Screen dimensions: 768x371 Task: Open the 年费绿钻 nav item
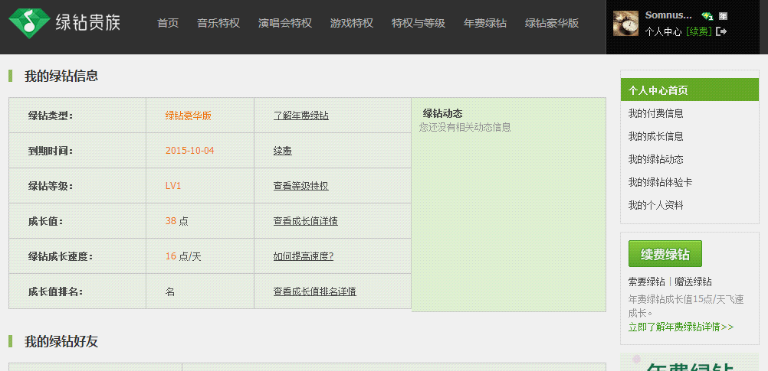click(485, 23)
